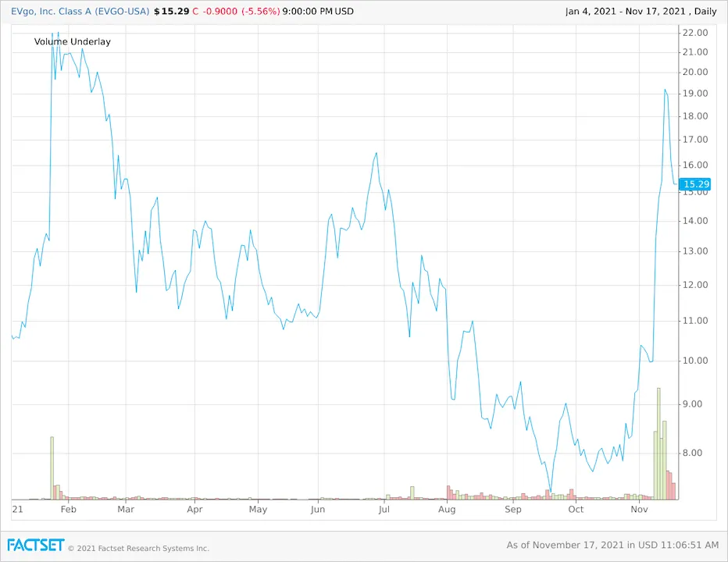
Task: Click the chart's peak near mid-November
Action: coord(665,90)
